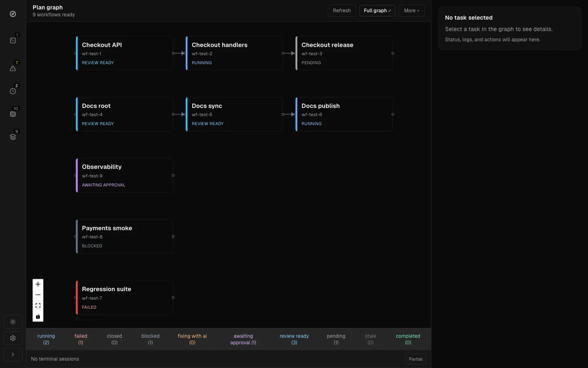Filter by failed status
The width and height of the screenshot is (588, 368).
pyautogui.click(x=81, y=339)
